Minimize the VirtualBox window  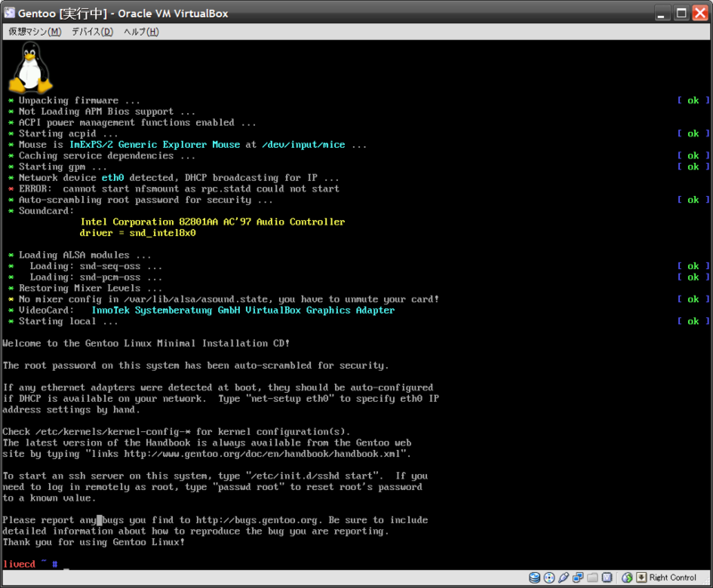662,13
